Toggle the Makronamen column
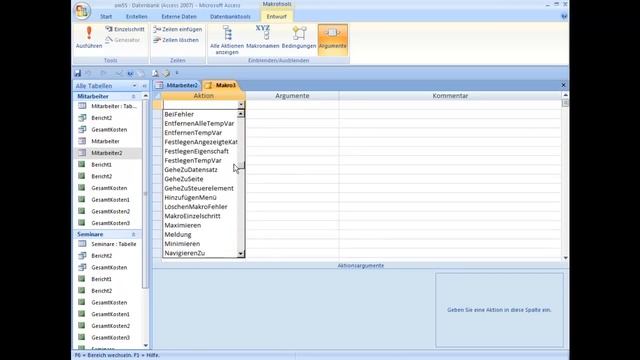This screenshot has height=360, width=640. pyautogui.click(x=263, y=37)
